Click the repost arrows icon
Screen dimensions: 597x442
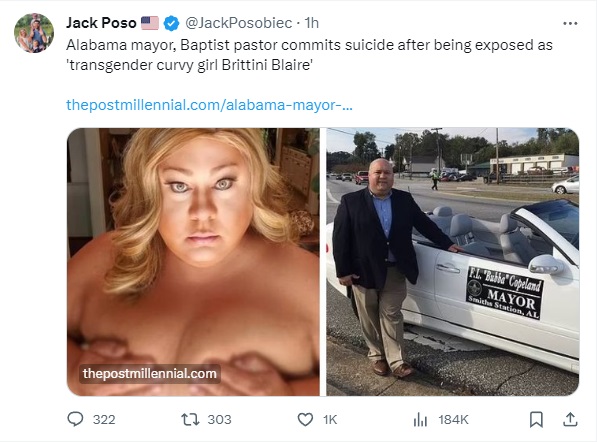point(190,420)
